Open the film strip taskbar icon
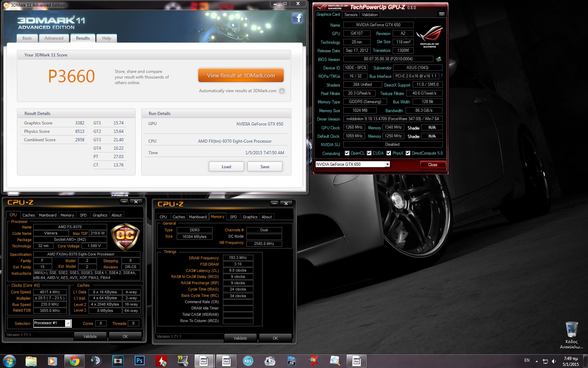 pos(118,361)
